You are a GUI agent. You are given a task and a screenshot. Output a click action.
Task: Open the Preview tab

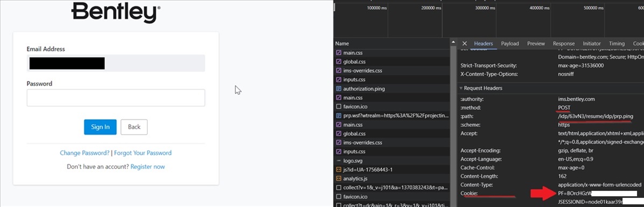pos(536,44)
